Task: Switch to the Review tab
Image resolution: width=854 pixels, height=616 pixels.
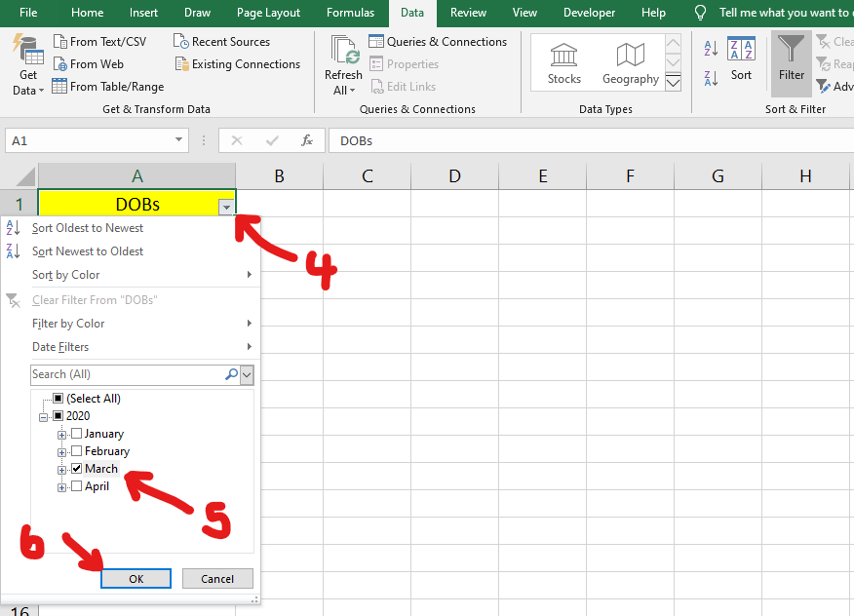Action: click(x=468, y=13)
